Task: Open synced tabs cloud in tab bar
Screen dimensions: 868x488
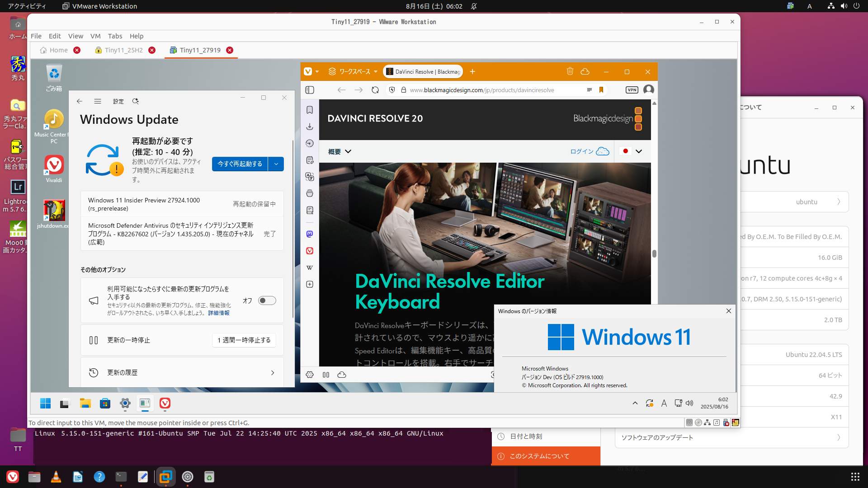Action: [585, 71]
